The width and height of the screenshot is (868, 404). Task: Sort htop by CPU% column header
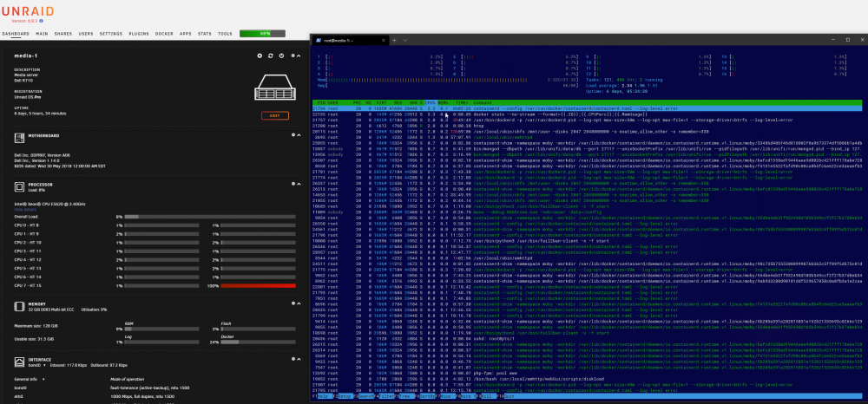point(431,103)
